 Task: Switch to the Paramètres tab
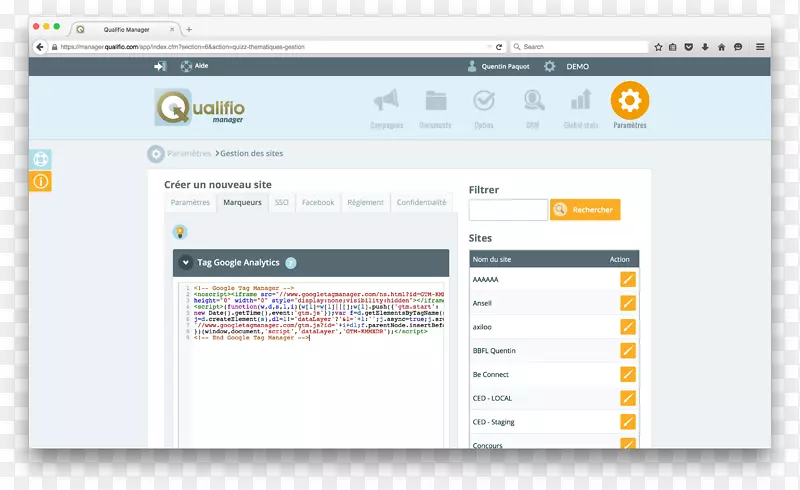[190, 203]
